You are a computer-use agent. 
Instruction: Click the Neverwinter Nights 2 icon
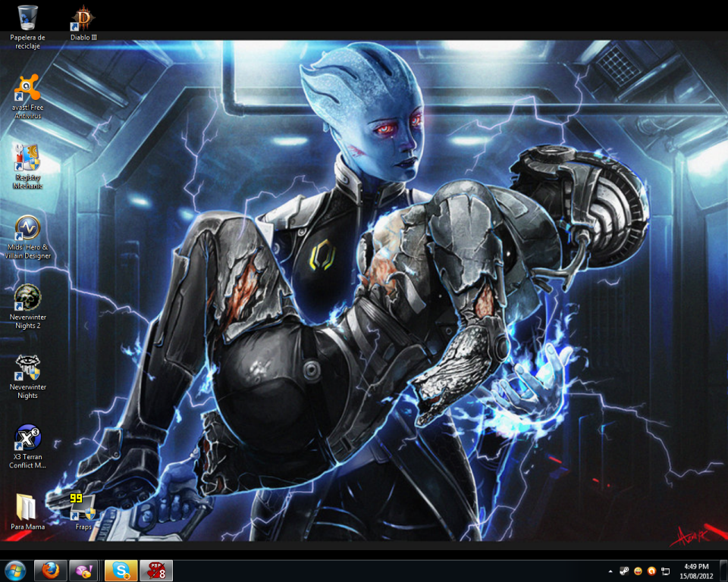pyautogui.click(x=27, y=298)
